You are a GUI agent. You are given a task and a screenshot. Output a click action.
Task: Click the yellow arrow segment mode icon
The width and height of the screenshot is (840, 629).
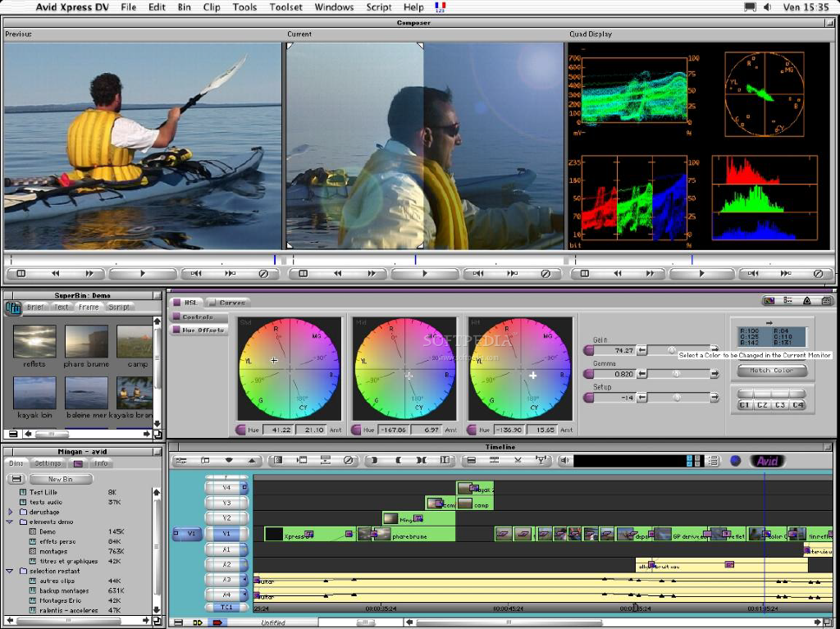pos(198,622)
